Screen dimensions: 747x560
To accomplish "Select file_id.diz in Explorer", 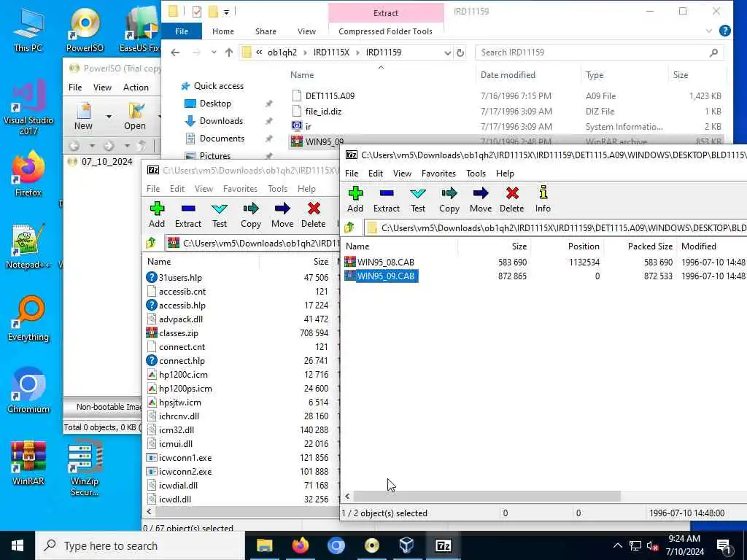I will [x=323, y=112].
